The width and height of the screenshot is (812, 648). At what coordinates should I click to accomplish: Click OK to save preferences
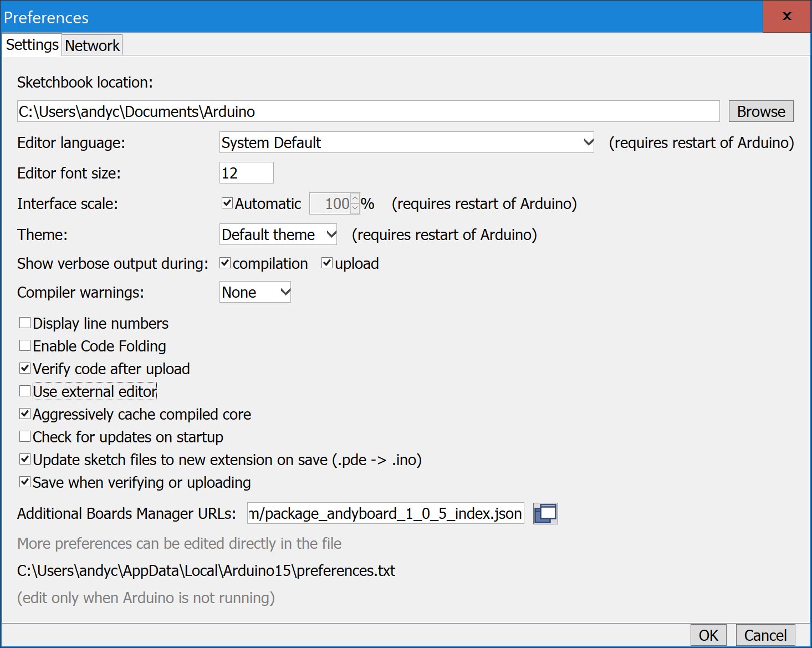[708, 635]
